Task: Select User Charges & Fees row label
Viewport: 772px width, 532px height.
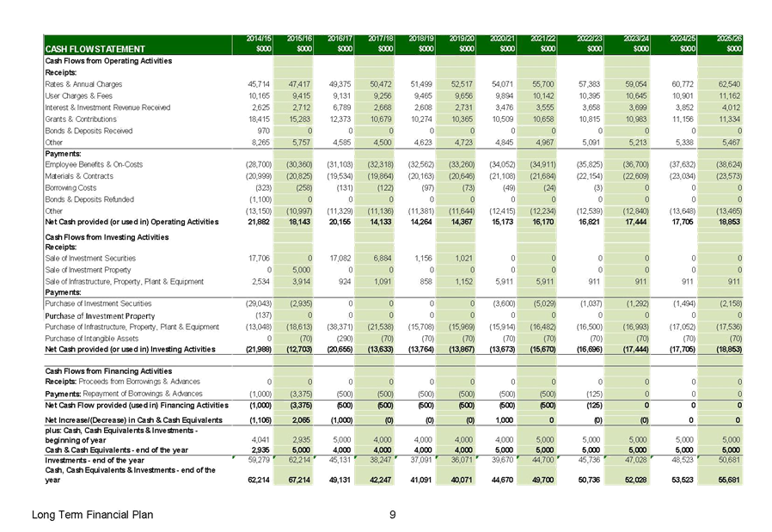Action: 78,96
